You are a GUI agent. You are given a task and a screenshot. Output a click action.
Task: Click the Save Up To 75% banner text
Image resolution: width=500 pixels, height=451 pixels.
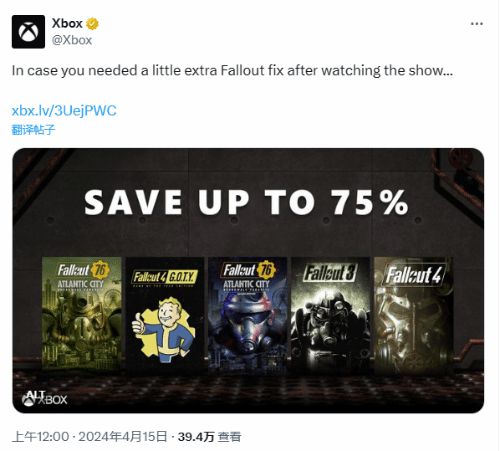[246, 202]
